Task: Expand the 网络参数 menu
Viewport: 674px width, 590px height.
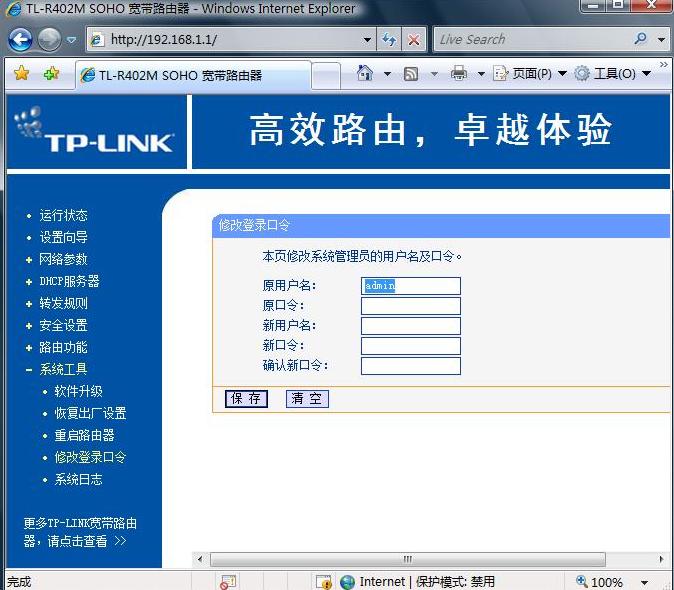Action: [x=64, y=259]
